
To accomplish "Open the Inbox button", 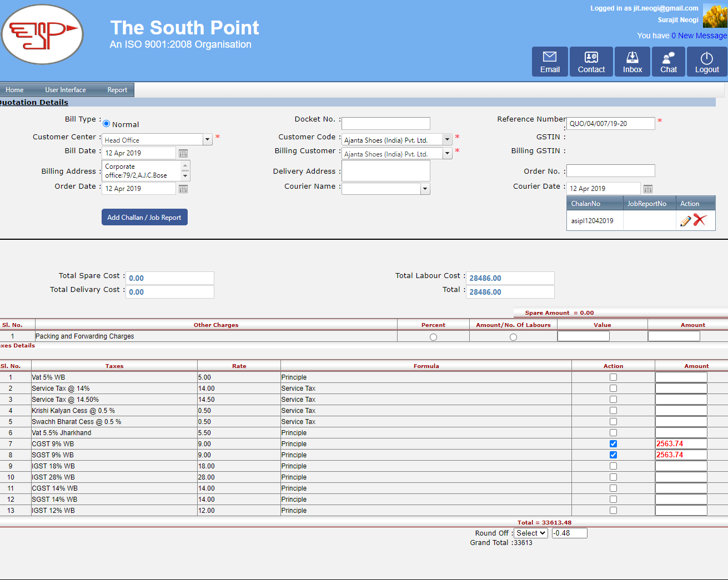I will click(632, 62).
